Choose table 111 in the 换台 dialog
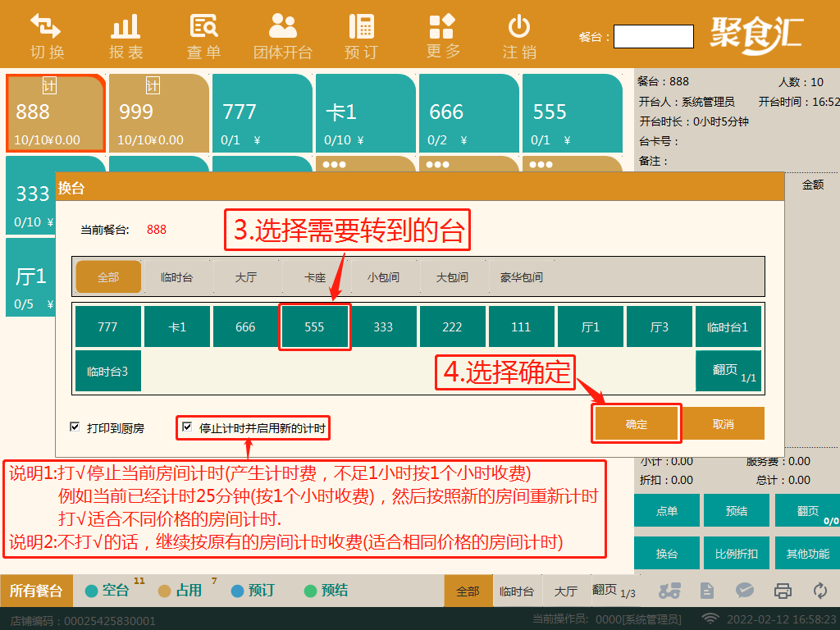840x630 pixels. click(521, 326)
